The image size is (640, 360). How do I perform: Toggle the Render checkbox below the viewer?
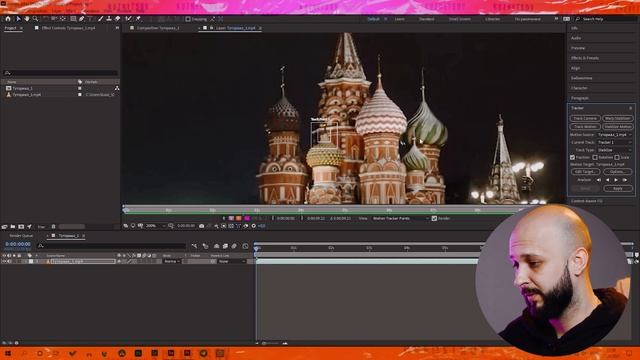tap(434, 218)
